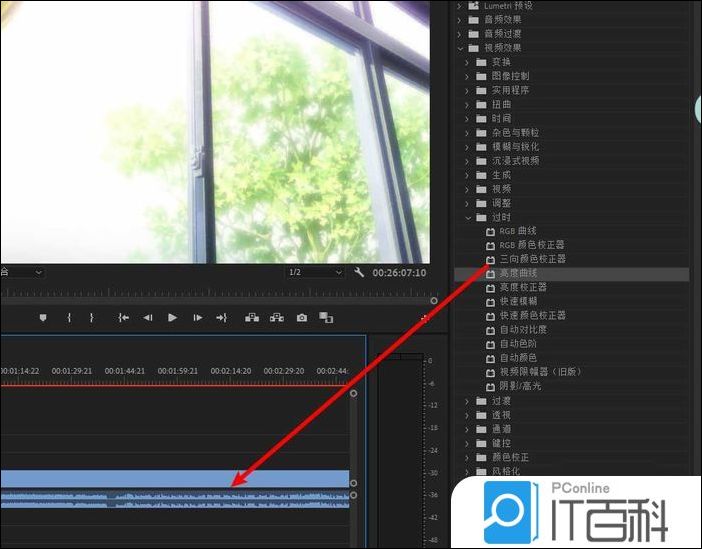Collapse the 视频效果 folder

(x=460, y=48)
